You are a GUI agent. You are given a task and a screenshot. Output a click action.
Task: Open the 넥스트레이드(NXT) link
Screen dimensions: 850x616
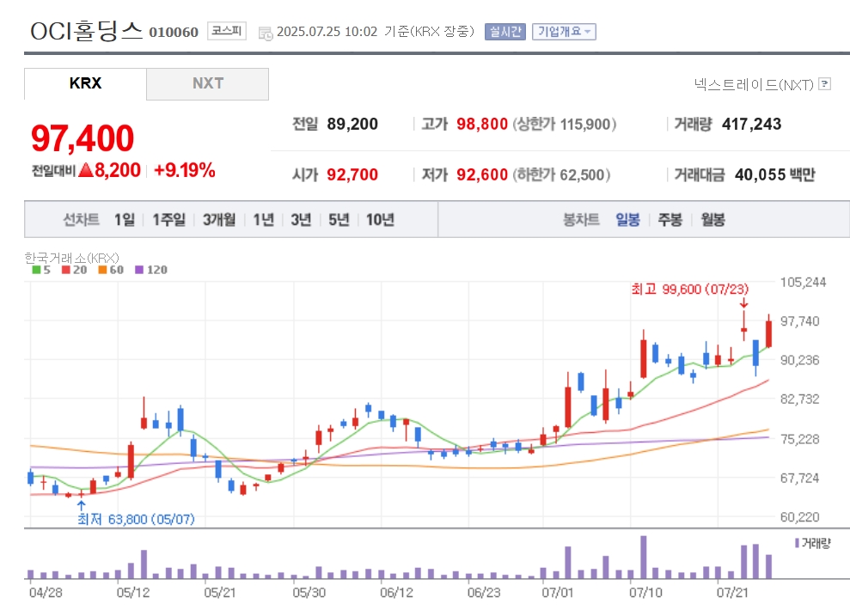(754, 84)
